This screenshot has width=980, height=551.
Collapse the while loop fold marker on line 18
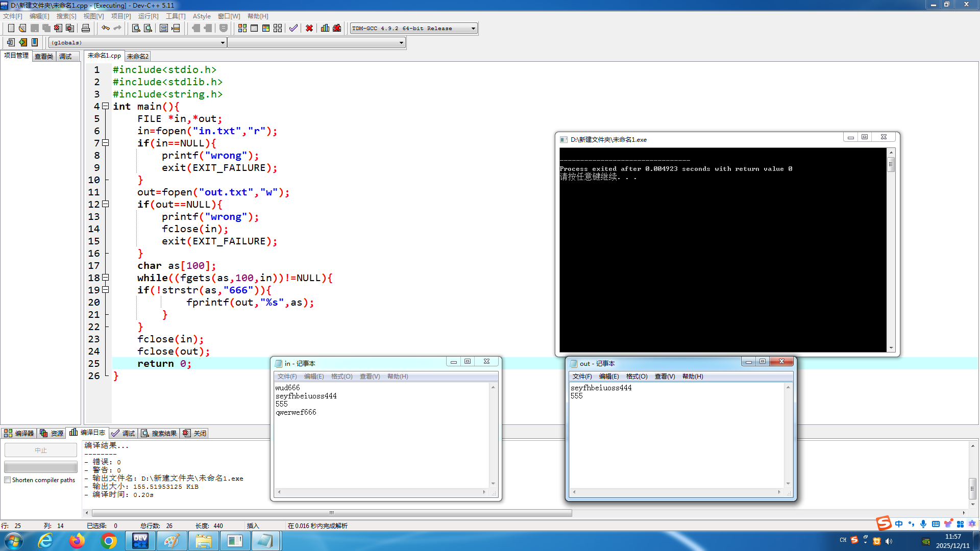[106, 278]
